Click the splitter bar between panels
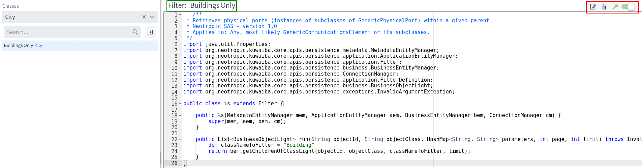The height and width of the screenshot is (168, 644). coord(160,84)
